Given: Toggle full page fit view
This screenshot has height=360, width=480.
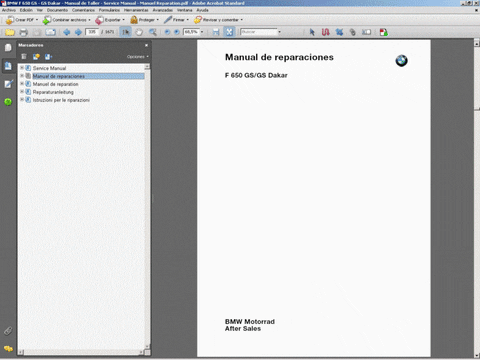Looking at the screenshot, I should [x=229, y=32].
